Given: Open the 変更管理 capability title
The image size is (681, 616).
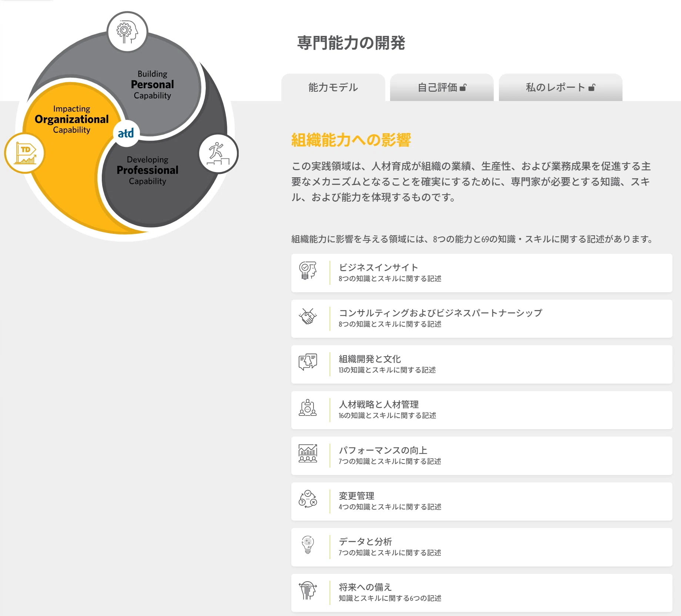Looking at the screenshot, I should [356, 496].
